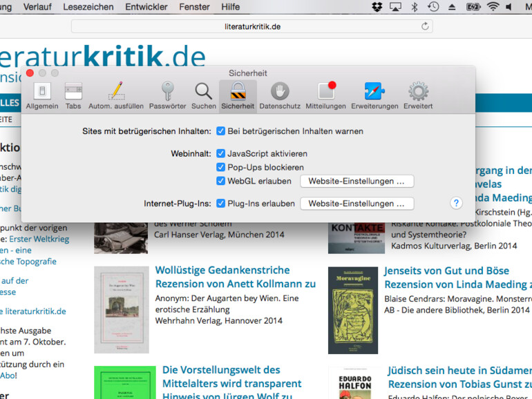Toggle JavaScript aktivieren checkbox
The image size is (532, 399).
[x=221, y=153]
